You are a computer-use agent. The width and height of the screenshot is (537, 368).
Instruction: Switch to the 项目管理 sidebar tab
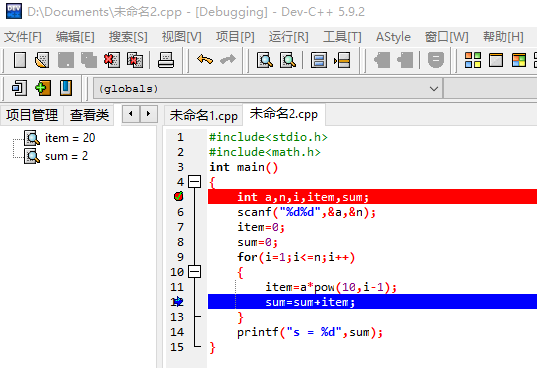pyautogui.click(x=32, y=115)
